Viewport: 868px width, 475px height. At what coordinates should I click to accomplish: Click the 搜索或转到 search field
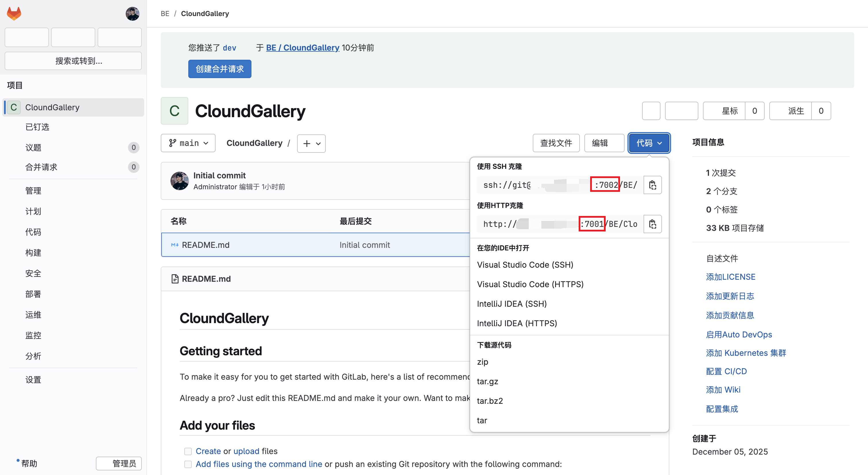click(x=73, y=61)
